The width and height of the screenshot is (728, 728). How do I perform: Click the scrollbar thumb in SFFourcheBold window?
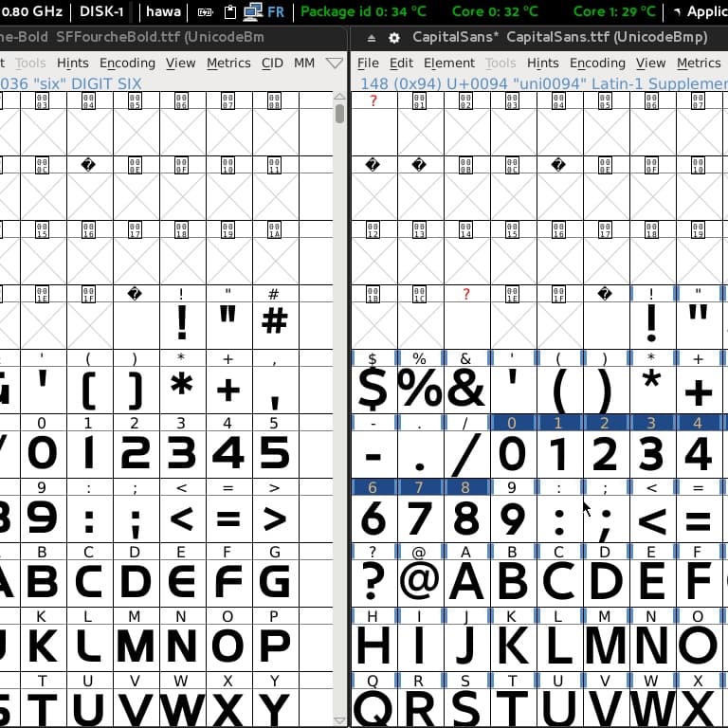tap(340, 114)
